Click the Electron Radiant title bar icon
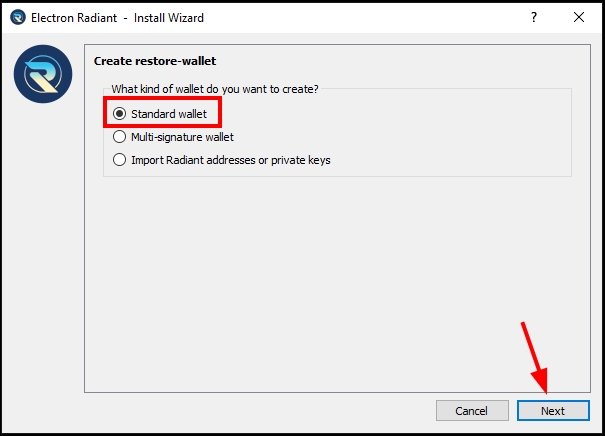Screen dimensions: 605x436 point(17,18)
